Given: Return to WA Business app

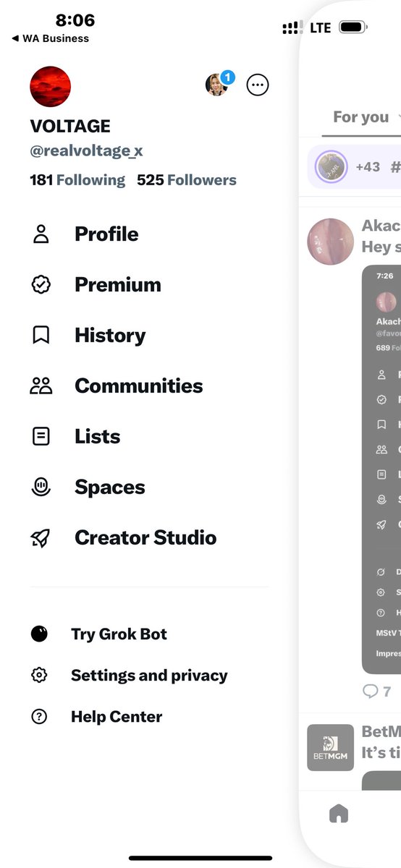Looking at the screenshot, I should coord(51,38).
